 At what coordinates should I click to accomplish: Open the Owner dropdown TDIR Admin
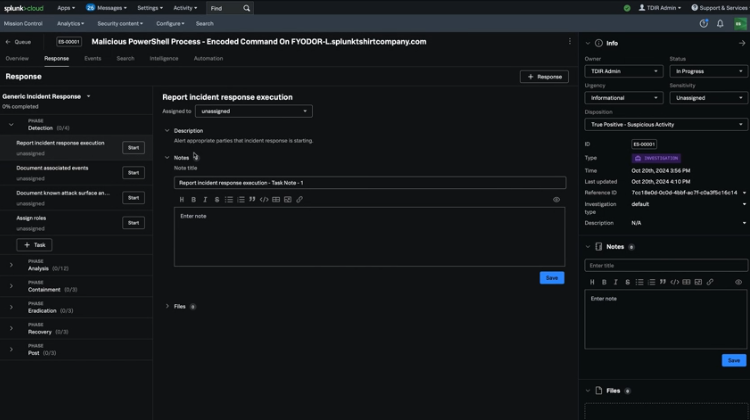[x=624, y=71]
